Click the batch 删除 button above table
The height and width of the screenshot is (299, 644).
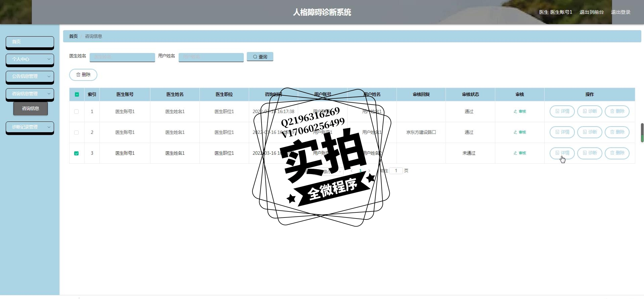83,74
